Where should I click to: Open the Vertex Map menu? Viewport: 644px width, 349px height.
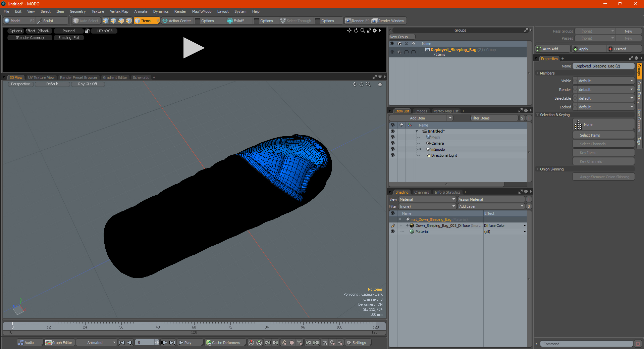coord(119,11)
